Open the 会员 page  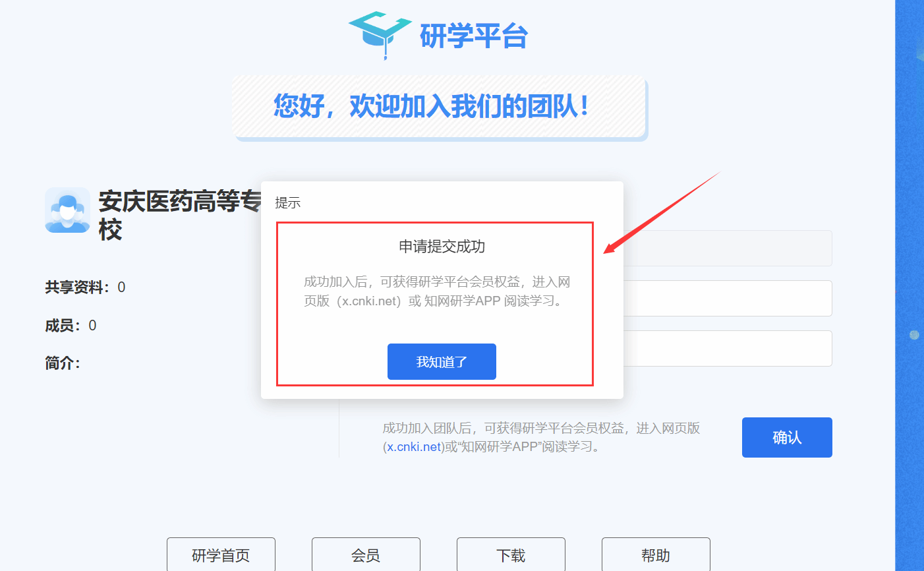(x=366, y=555)
